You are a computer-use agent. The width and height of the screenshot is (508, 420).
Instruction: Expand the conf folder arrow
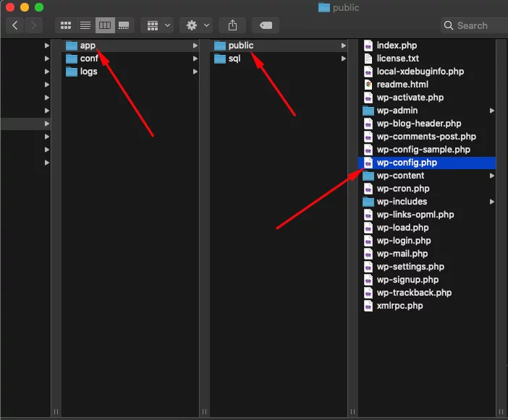(195, 59)
